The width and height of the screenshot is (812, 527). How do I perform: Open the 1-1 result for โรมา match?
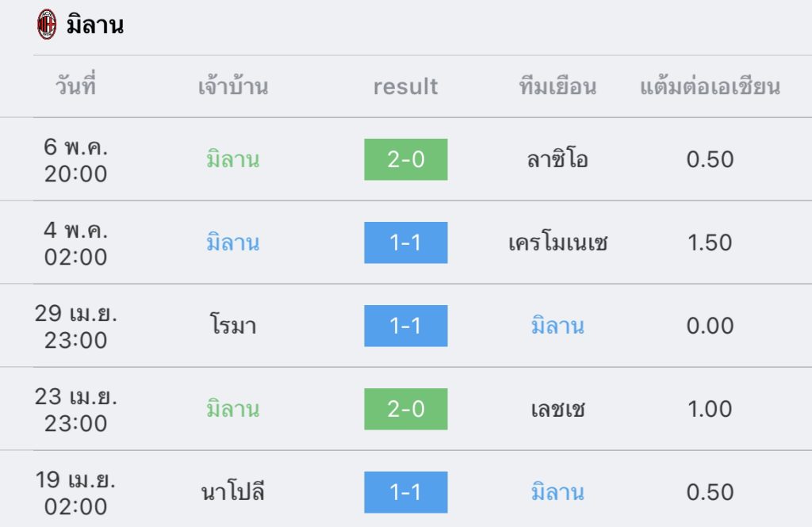coord(405,326)
